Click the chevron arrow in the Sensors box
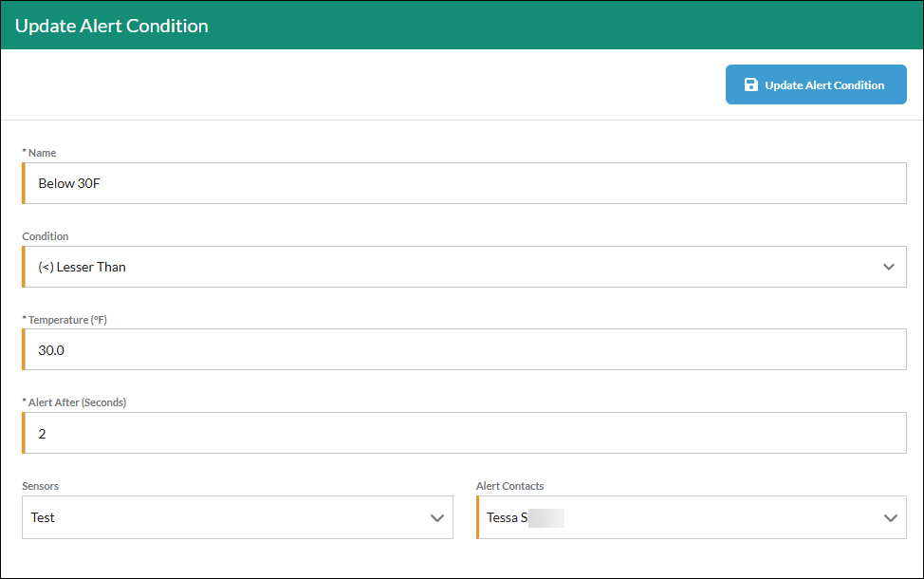This screenshot has height=579, width=924. (x=436, y=517)
